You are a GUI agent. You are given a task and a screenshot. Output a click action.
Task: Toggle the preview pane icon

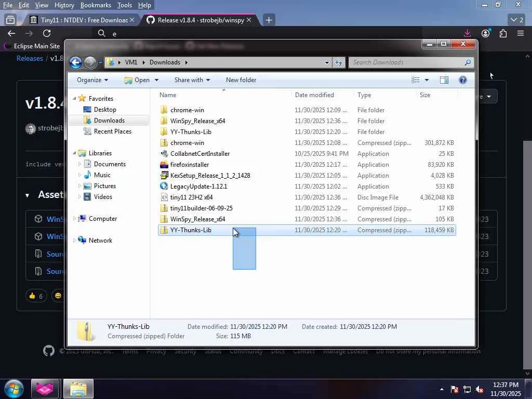(x=444, y=80)
